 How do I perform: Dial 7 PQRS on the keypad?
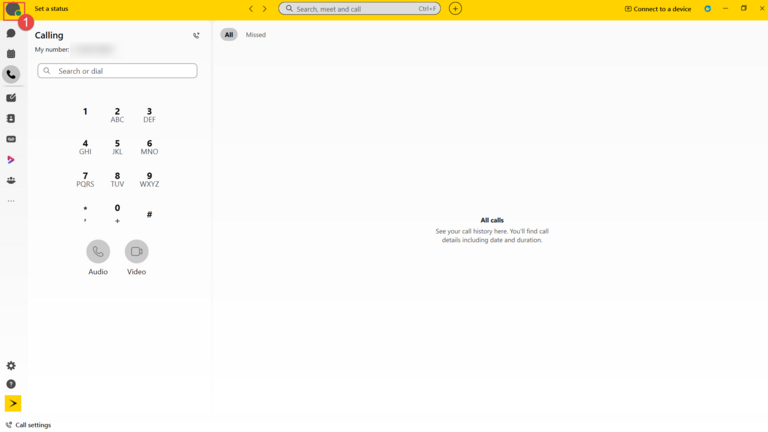click(x=85, y=179)
